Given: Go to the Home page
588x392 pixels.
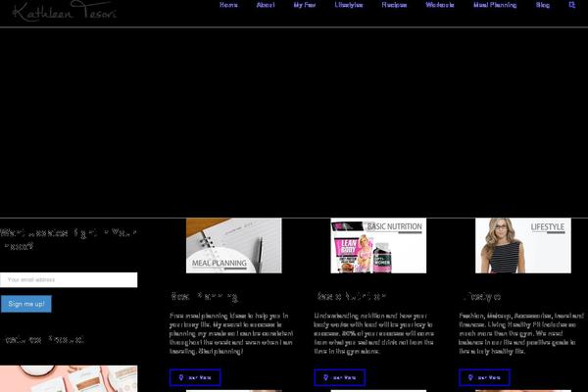Looking at the screenshot, I should pyautogui.click(x=228, y=5).
